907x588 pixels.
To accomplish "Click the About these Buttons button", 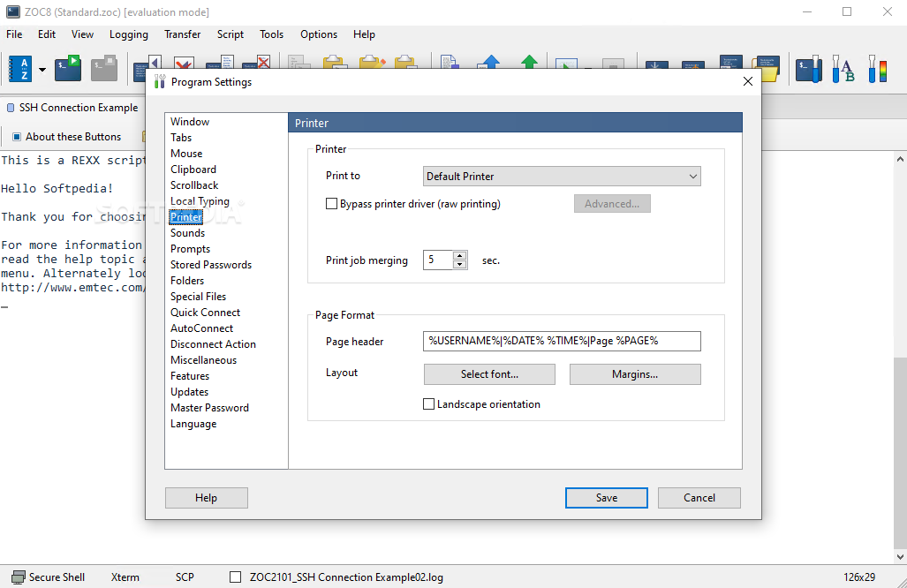I will coord(66,137).
